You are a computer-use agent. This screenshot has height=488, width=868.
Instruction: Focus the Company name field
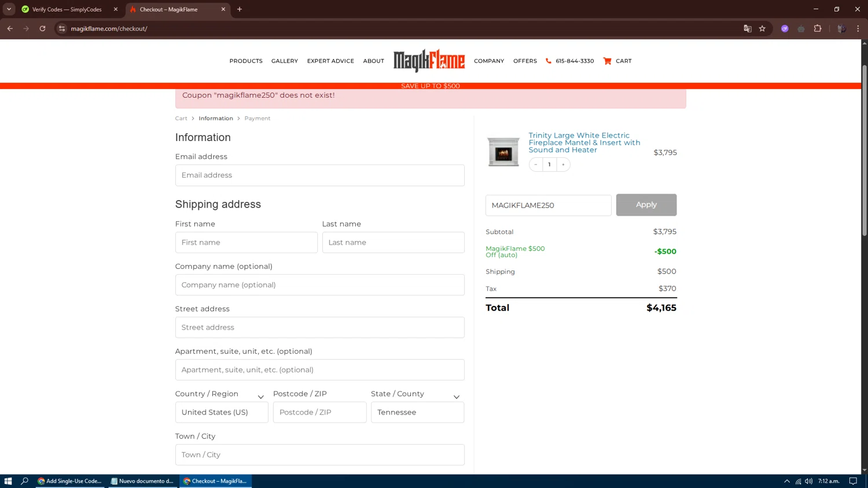[x=319, y=285]
